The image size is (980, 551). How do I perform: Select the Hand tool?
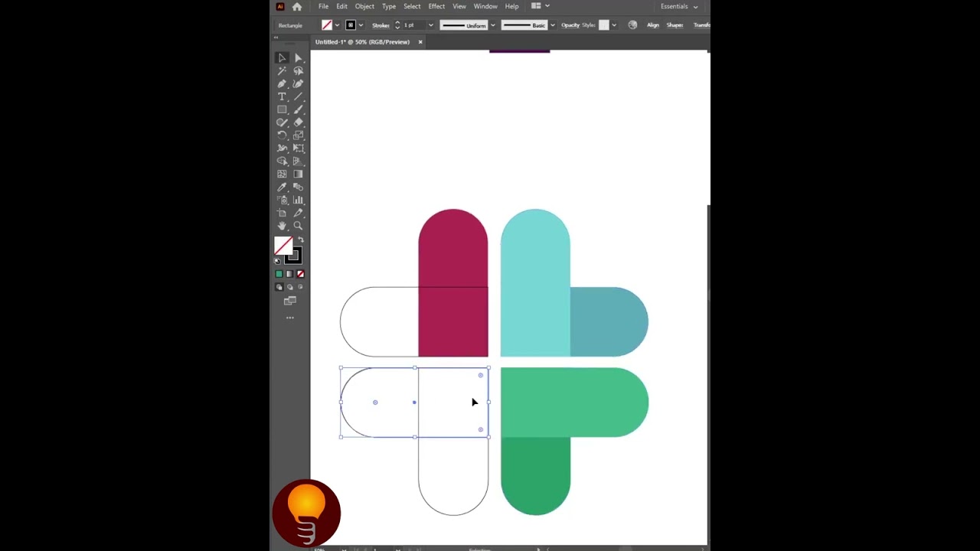pyautogui.click(x=282, y=226)
